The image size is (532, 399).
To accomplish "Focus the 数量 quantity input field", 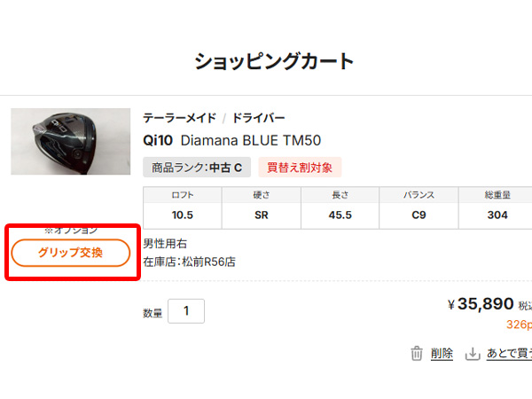I will (186, 311).
